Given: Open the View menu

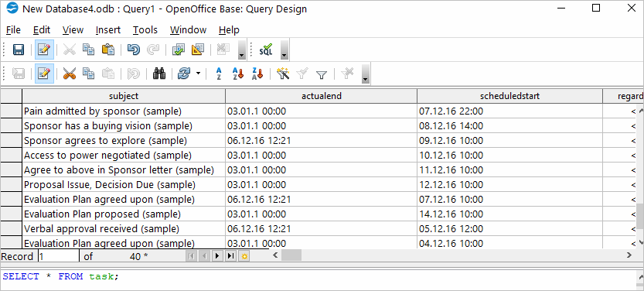Looking at the screenshot, I should pyautogui.click(x=73, y=30).
